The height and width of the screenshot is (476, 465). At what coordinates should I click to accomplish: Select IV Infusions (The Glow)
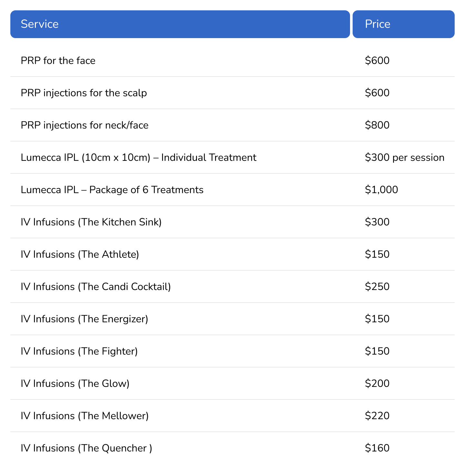tap(232, 384)
